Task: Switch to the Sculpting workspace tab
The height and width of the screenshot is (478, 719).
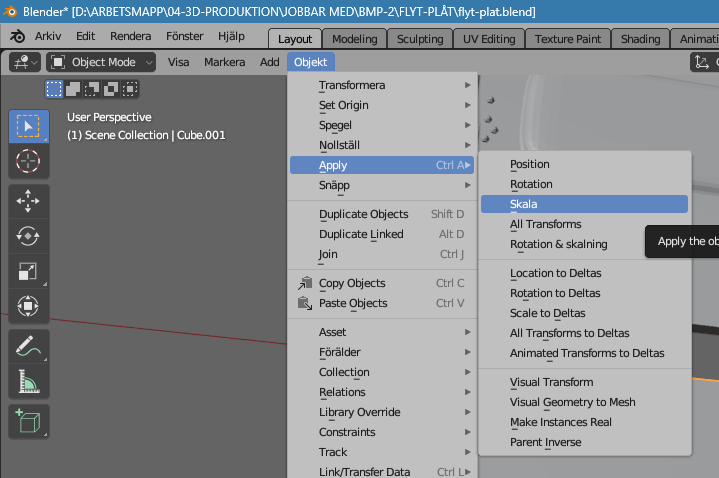Action: click(x=420, y=39)
